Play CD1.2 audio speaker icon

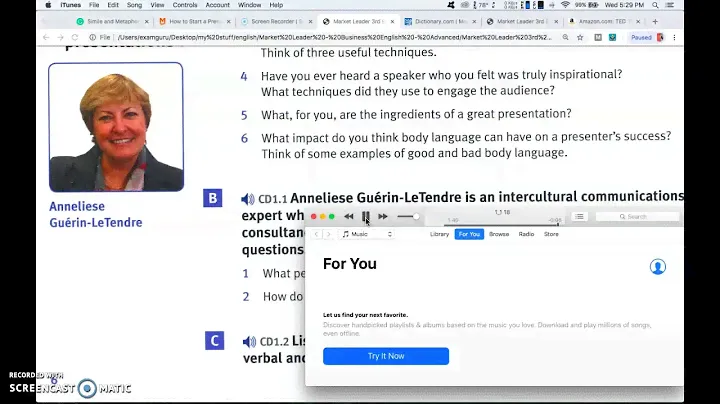[x=248, y=341]
